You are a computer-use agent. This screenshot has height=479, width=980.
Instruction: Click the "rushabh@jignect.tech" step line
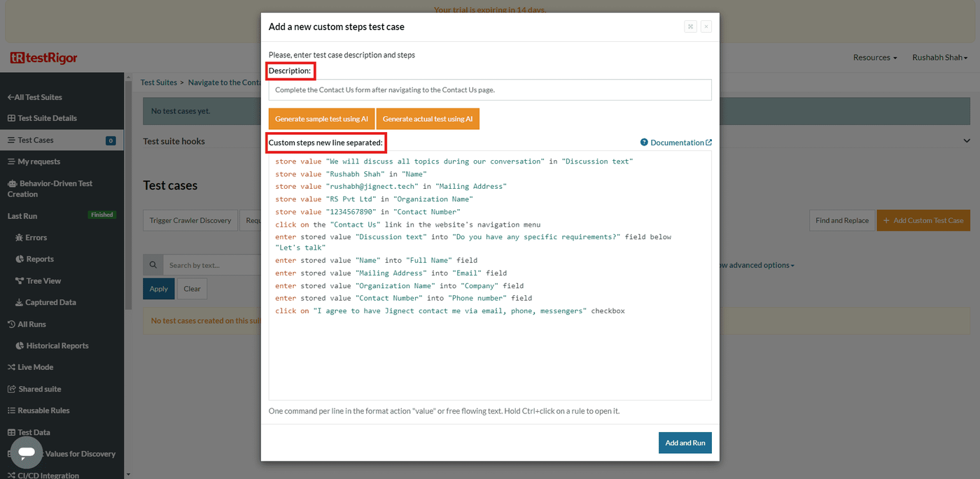click(391, 187)
